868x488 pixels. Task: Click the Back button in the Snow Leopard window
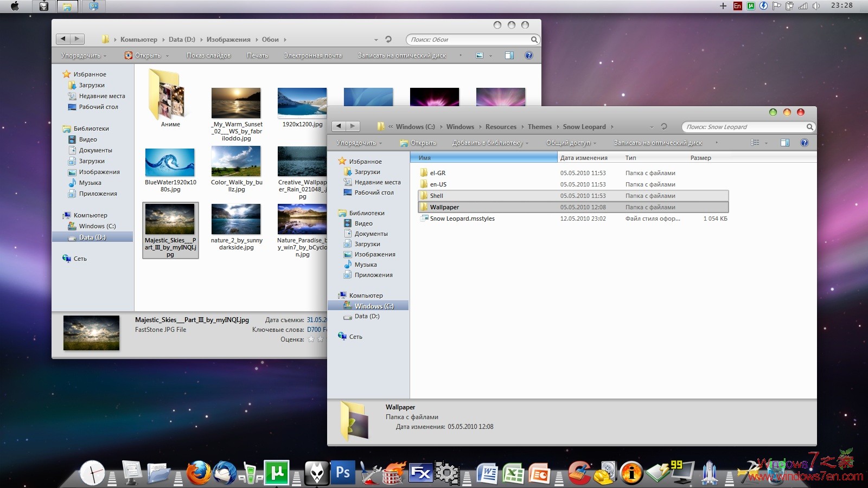point(339,126)
